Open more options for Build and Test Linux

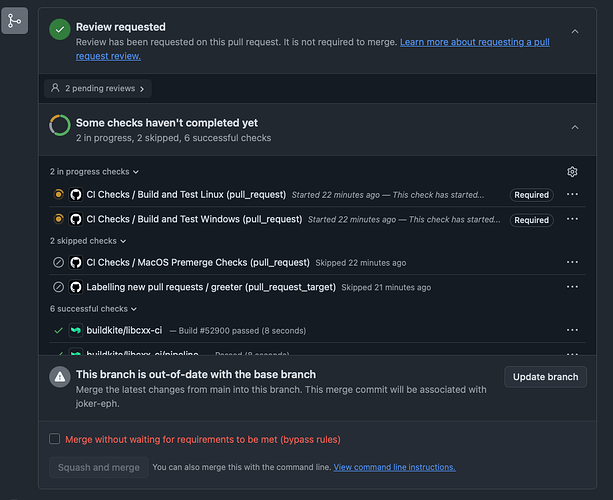point(572,194)
